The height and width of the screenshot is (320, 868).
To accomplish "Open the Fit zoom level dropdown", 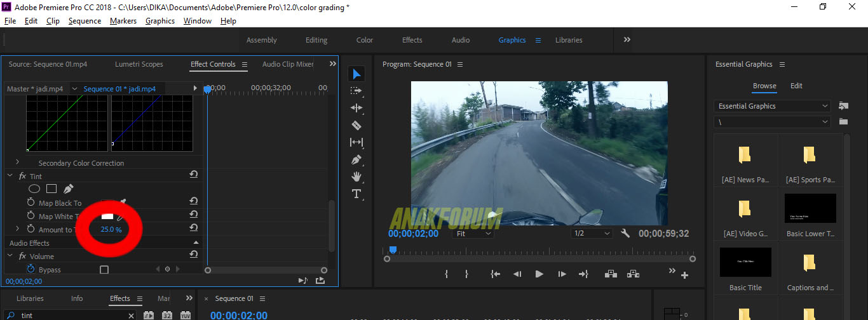I will 473,234.
